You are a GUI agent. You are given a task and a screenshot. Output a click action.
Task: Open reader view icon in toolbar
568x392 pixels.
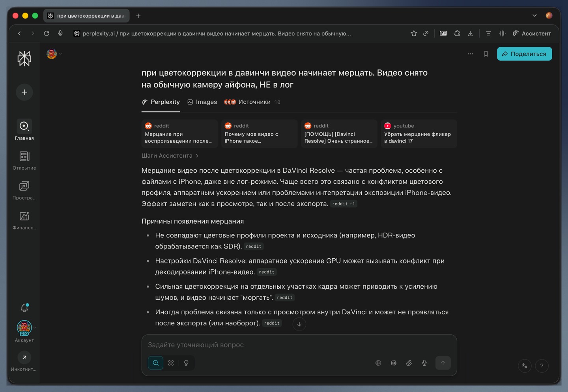click(x=443, y=34)
